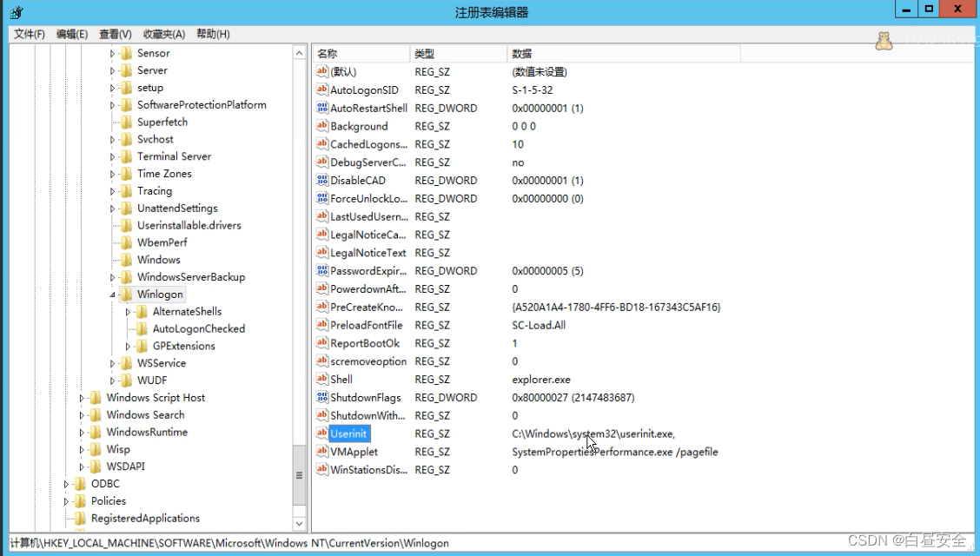Select the Userinstallable.drivers key

tap(189, 225)
